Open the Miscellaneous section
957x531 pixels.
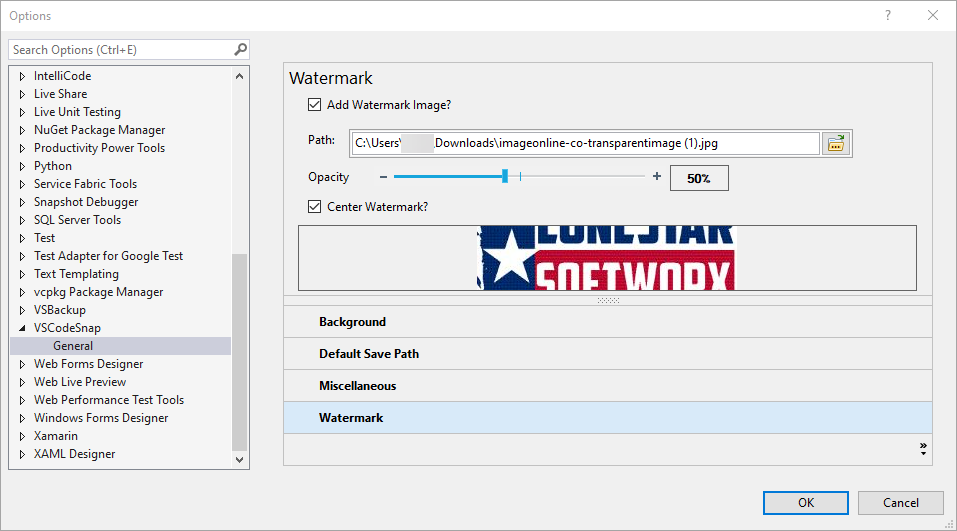coord(357,386)
